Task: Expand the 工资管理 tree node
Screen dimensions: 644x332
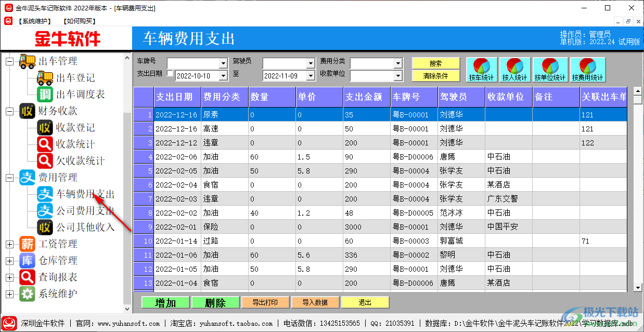Action: pos(9,244)
